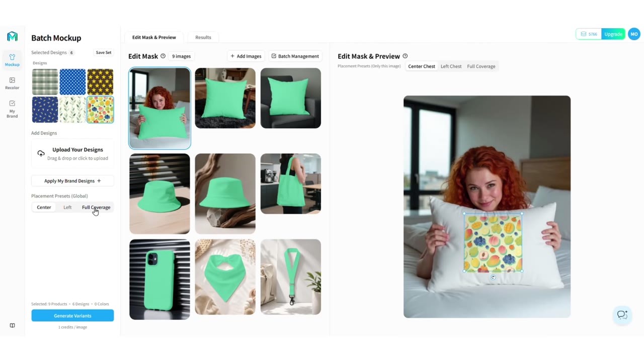Click the '1 credits / image' text
This screenshot has width=644, height=362.
click(72, 327)
